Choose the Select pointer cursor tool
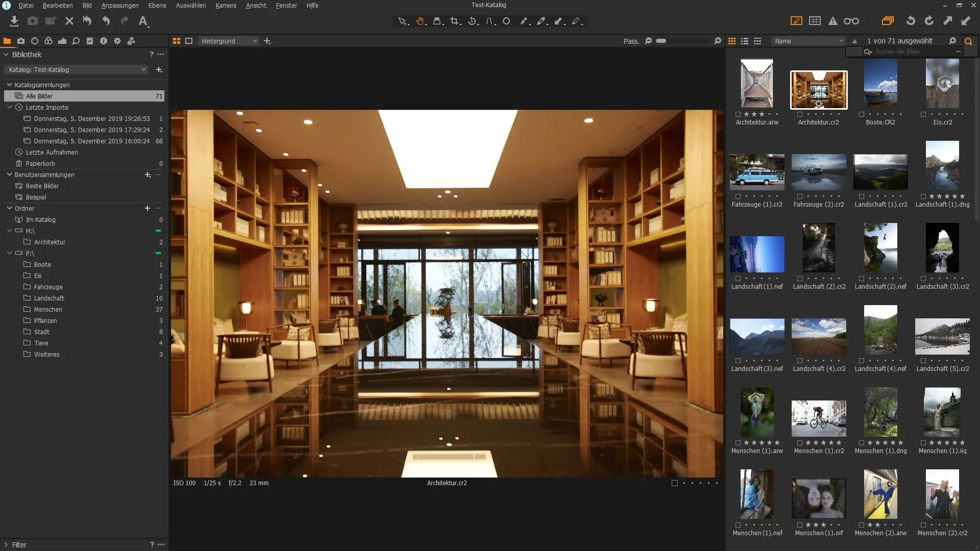This screenshot has width=980, height=551. (403, 21)
